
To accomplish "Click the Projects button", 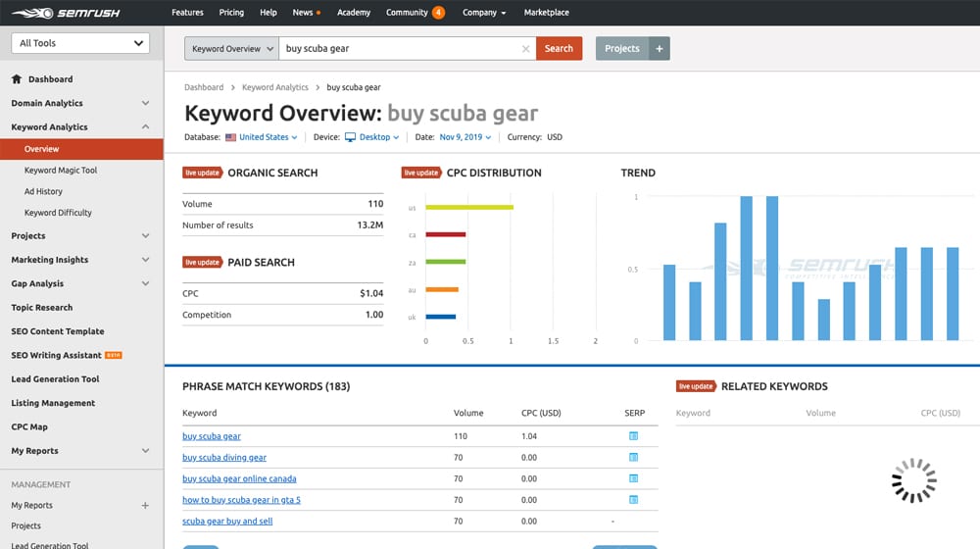I will [622, 49].
